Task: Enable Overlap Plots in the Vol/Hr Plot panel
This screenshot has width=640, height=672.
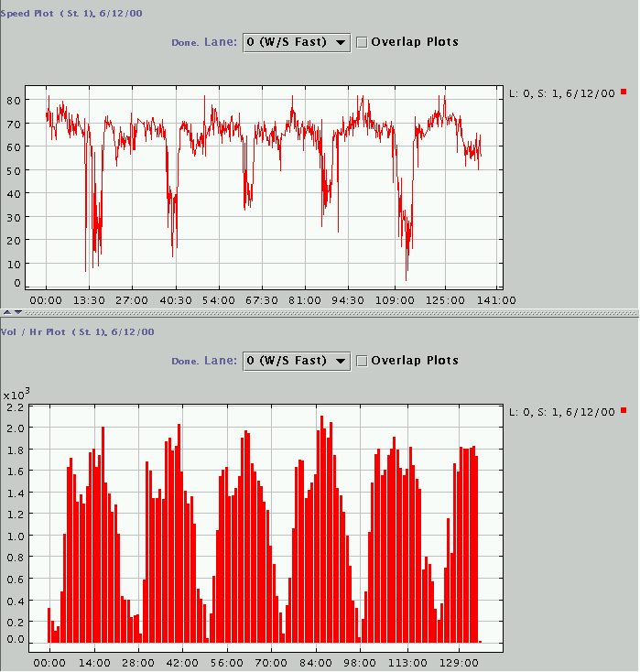Action: [x=362, y=361]
